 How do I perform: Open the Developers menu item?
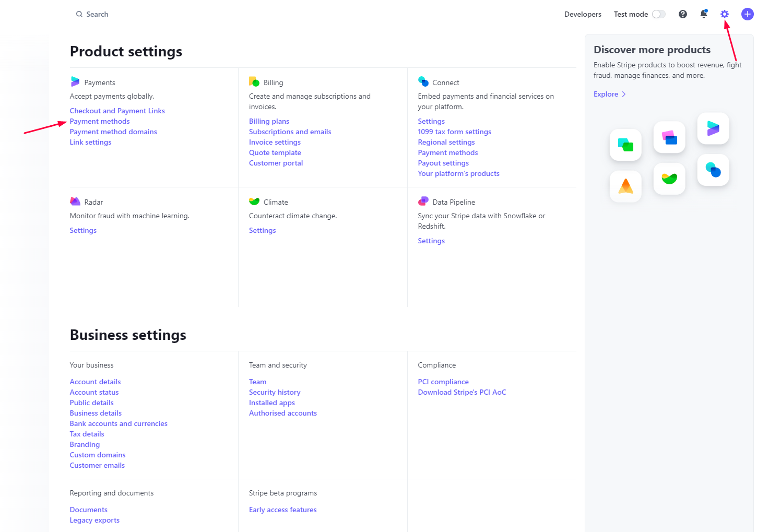(583, 14)
